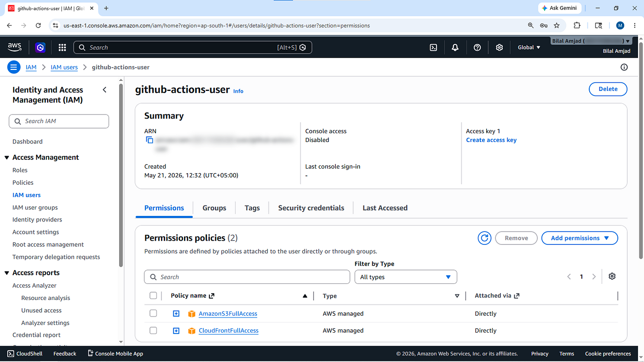Open the page info circle icon

click(624, 67)
